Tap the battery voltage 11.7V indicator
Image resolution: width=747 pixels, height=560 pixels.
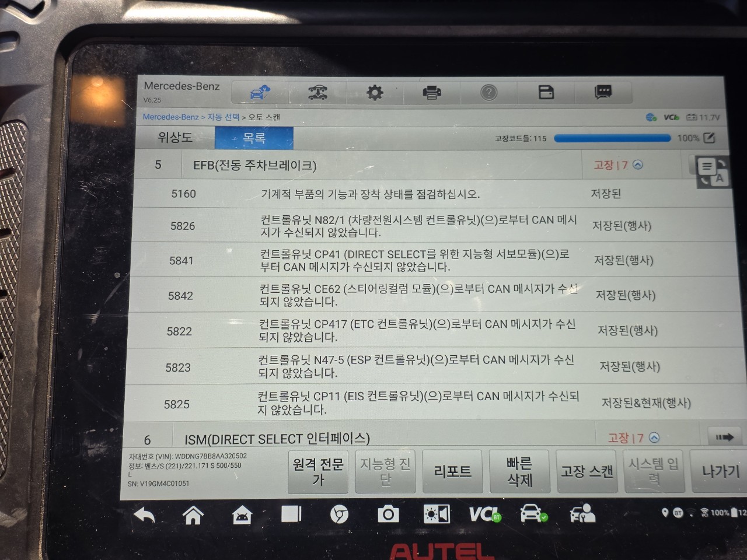[703, 117]
